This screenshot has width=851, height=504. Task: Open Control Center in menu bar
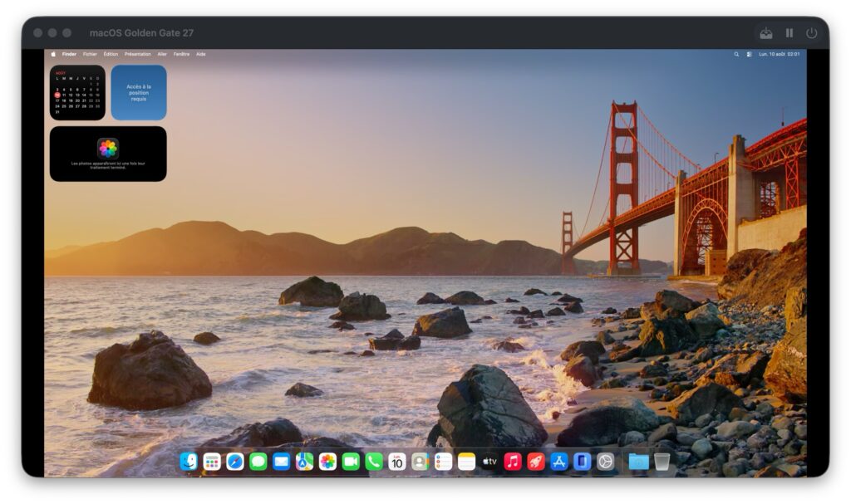[750, 54]
